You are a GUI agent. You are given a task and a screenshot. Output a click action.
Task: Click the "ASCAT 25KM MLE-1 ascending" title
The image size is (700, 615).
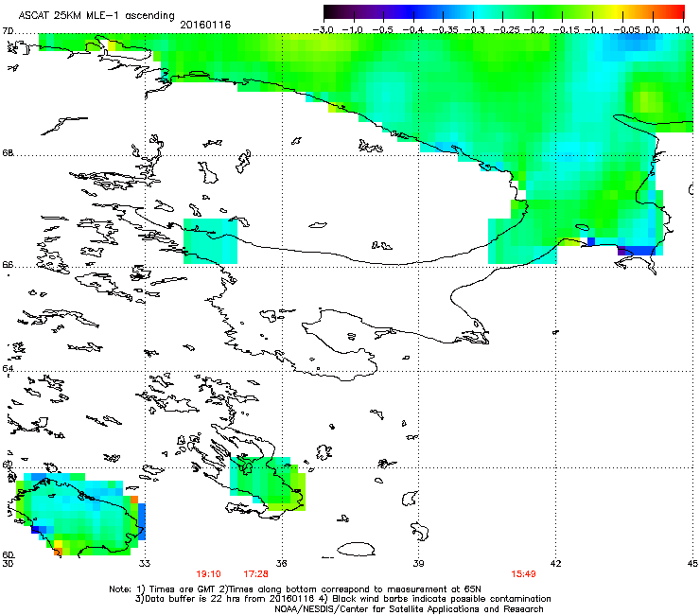click(x=96, y=16)
